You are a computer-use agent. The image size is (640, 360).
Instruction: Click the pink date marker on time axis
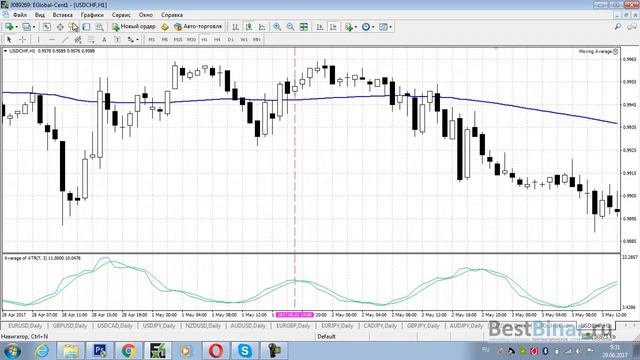tap(295, 315)
